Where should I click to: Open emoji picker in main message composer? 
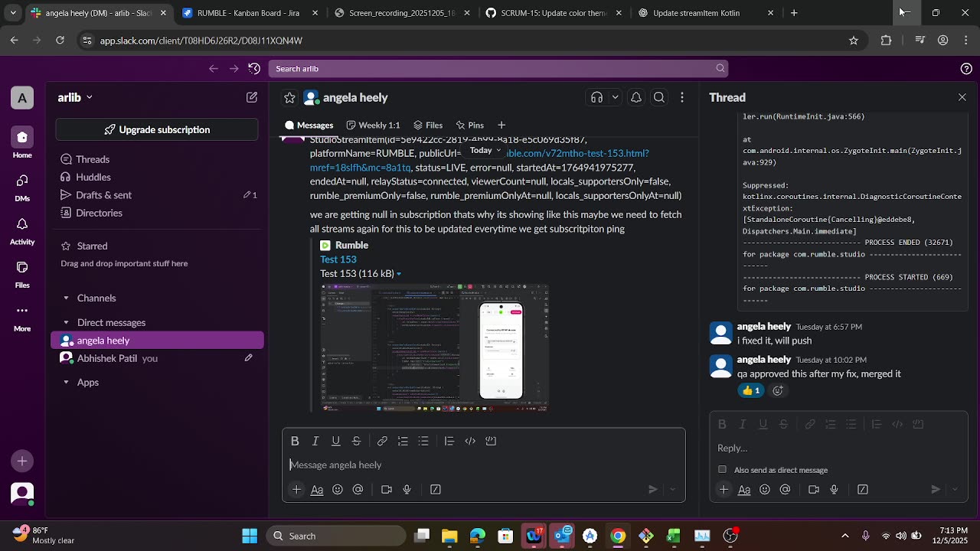[x=338, y=489]
